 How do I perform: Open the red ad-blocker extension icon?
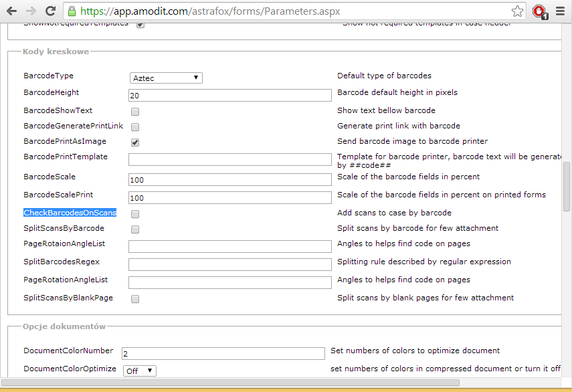[540, 11]
